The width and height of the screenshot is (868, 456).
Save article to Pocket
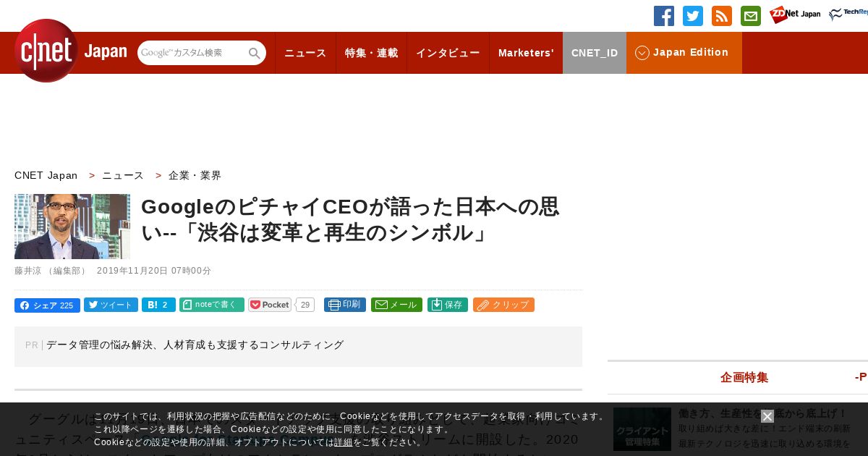[x=270, y=305]
